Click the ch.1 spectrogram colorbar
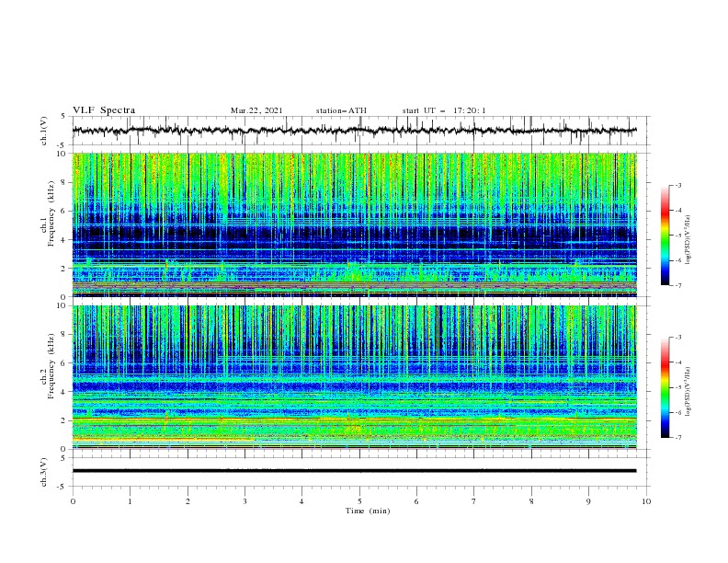Image resolution: width=728 pixels, height=563 pixels. pyautogui.click(x=665, y=236)
